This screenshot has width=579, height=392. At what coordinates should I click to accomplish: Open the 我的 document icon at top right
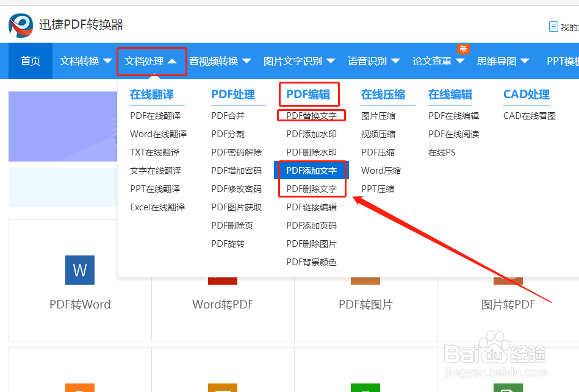pos(553,27)
